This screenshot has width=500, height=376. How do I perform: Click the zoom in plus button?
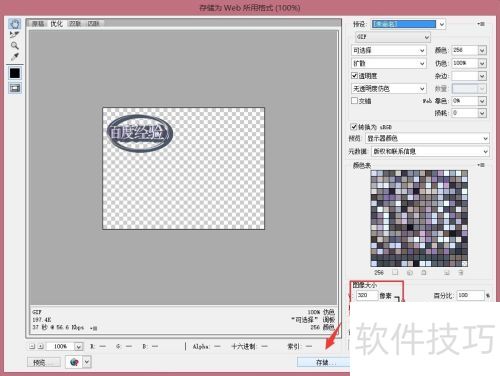(41, 347)
